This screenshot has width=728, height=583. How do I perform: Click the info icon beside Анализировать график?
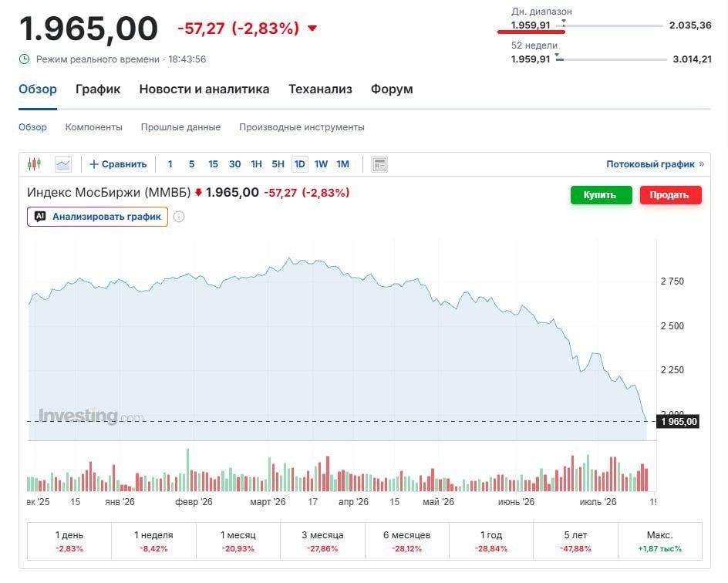click(x=179, y=217)
